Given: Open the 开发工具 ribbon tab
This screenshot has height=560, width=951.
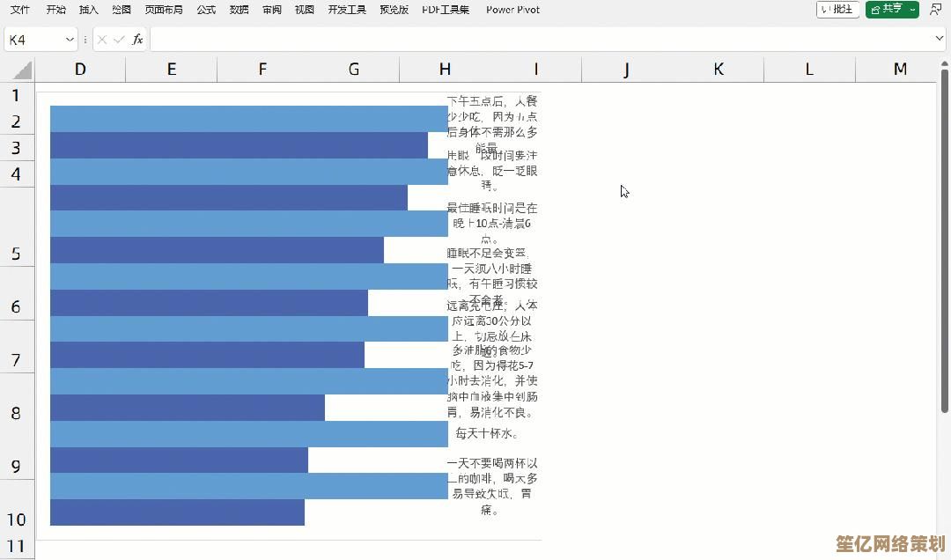Looking at the screenshot, I should [x=347, y=10].
